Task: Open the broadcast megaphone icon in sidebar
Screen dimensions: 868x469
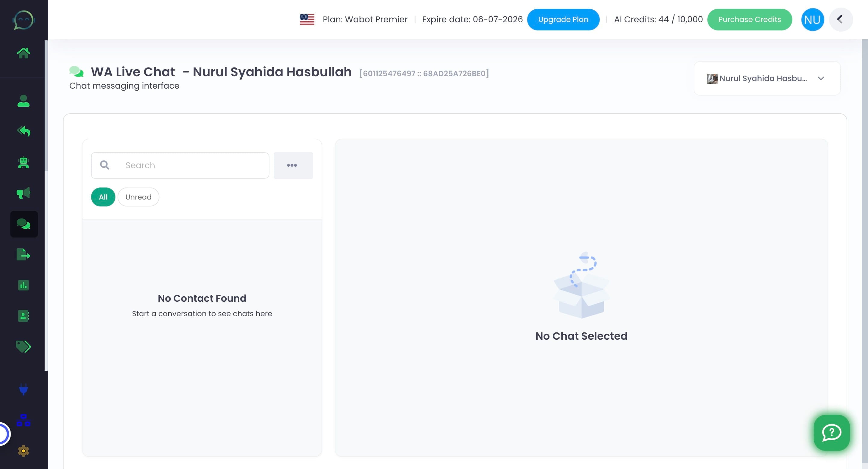Action: [23, 193]
